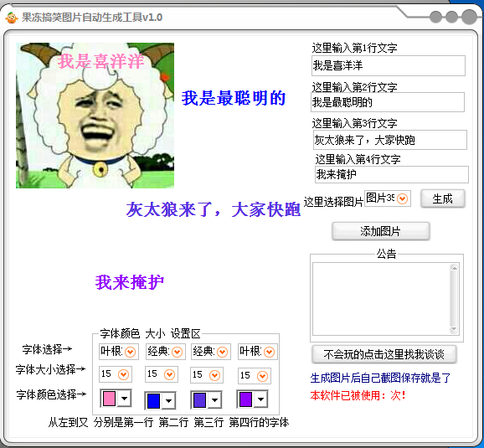Click the 公告 scrollbar down arrow

pyautogui.click(x=454, y=329)
